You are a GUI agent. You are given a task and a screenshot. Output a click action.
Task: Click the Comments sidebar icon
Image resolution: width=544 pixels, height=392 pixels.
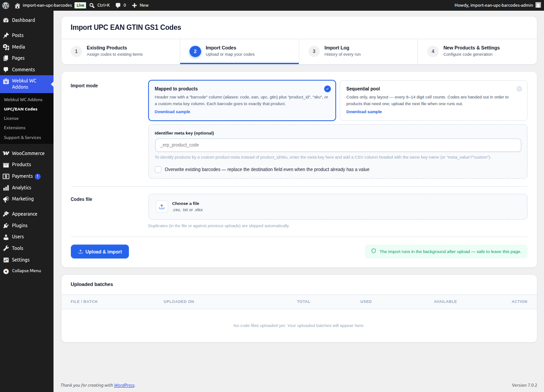[x=6, y=69]
